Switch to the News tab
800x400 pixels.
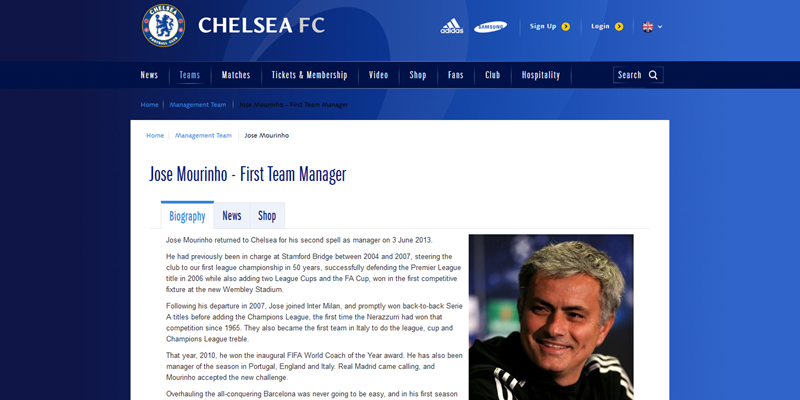232,216
